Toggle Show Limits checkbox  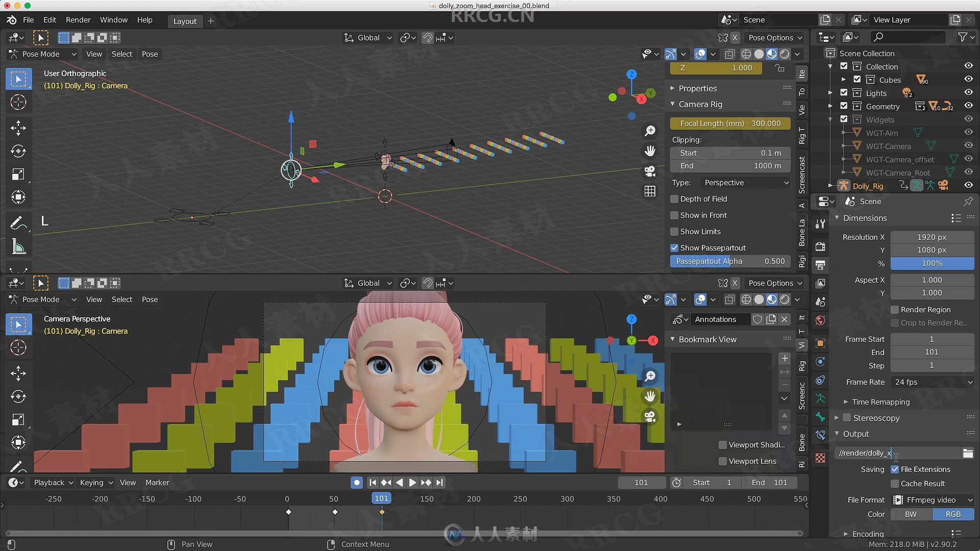pos(674,231)
